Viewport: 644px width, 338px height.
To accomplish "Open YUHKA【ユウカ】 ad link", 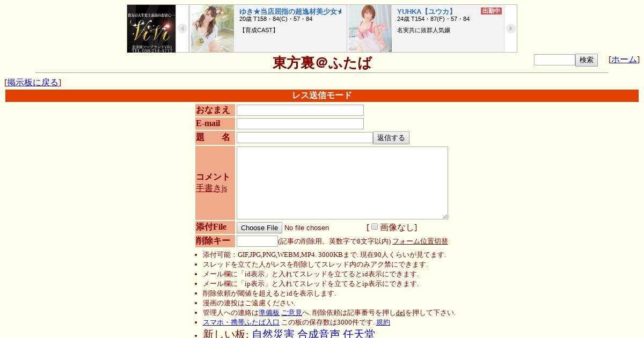I will (x=426, y=11).
